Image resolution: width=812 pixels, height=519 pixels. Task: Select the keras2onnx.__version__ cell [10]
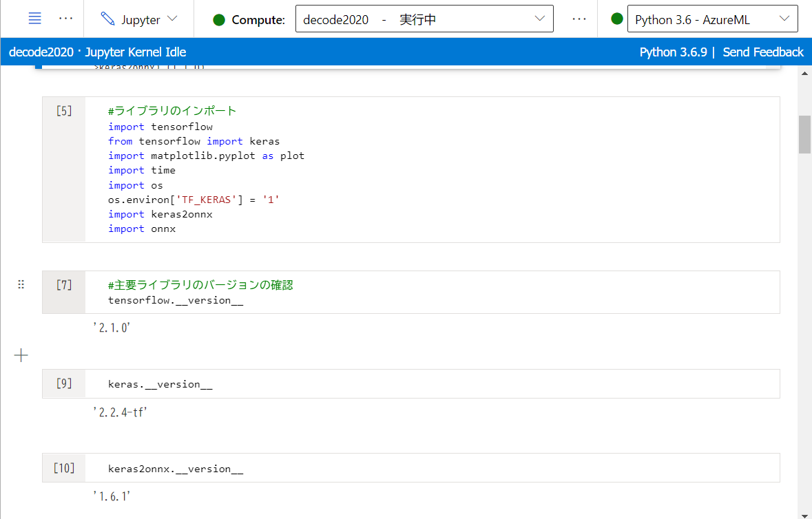(x=410, y=468)
